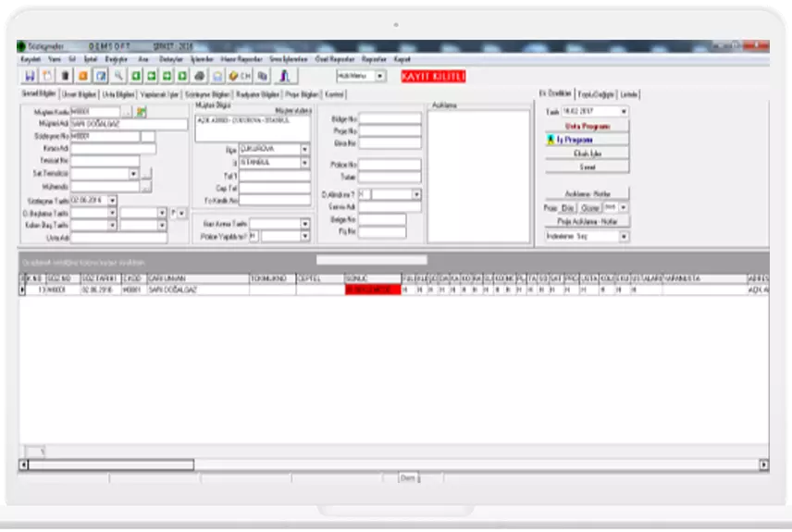Click the trash delete toolbar icon
The height and width of the screenshot is (532, 792).
pos(65,76)
